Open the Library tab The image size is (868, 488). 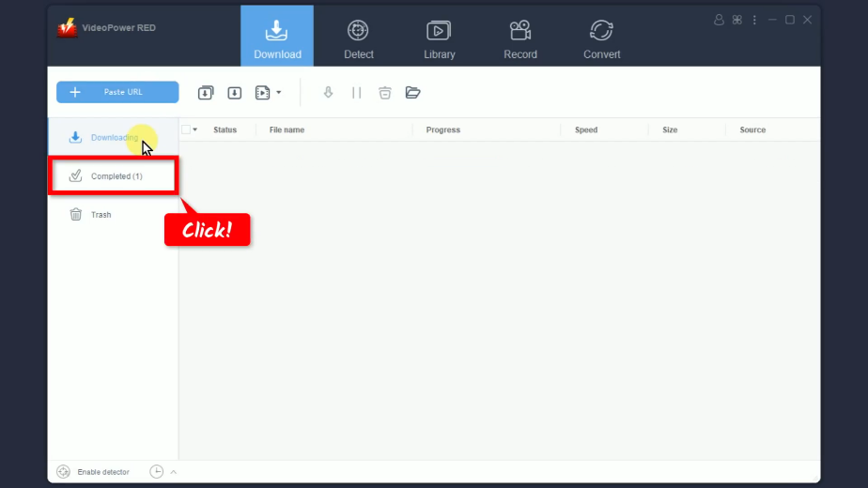pyautogui.click(x=439, y=39)
